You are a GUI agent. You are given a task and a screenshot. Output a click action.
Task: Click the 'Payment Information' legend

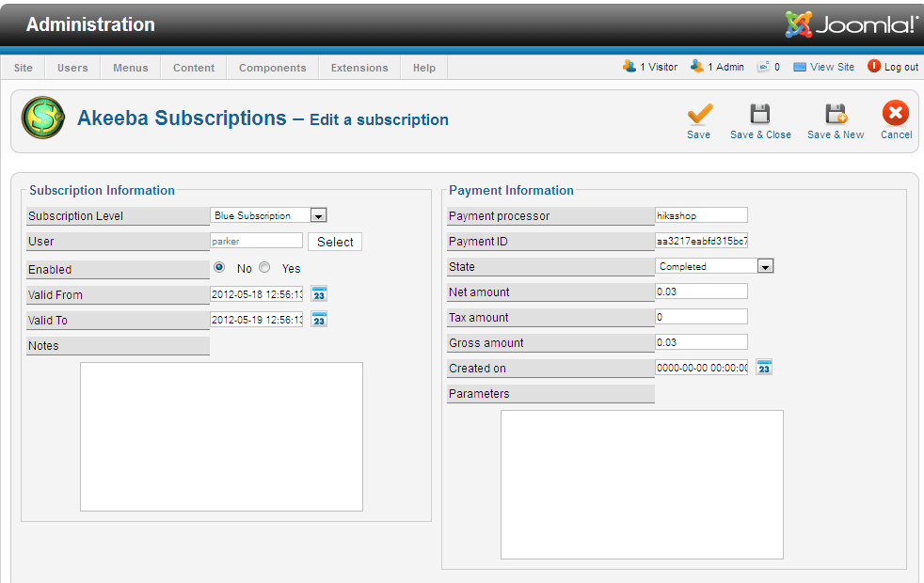click(x=511, y=190)
